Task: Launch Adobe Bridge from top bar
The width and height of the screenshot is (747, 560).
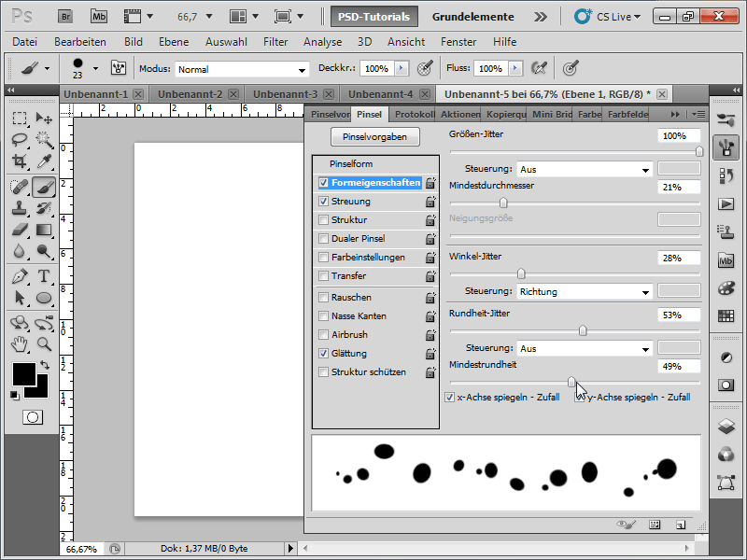Action: pos(65,17)
